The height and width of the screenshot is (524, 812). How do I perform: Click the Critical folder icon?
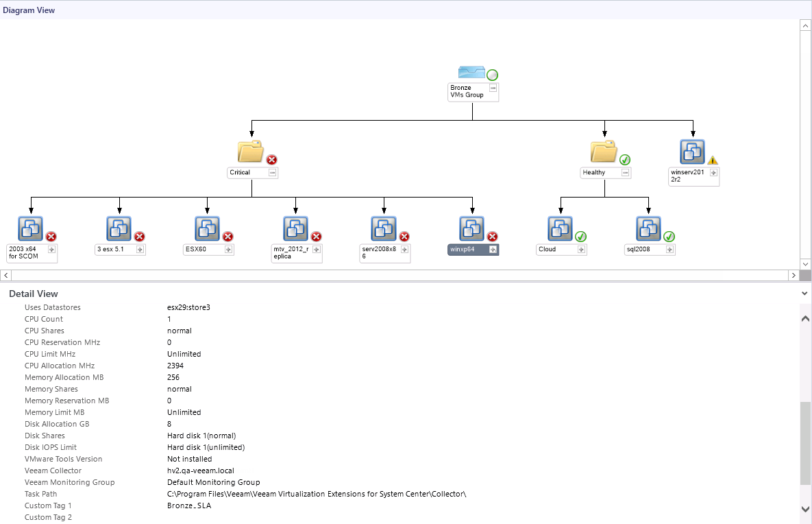(251, 152)
